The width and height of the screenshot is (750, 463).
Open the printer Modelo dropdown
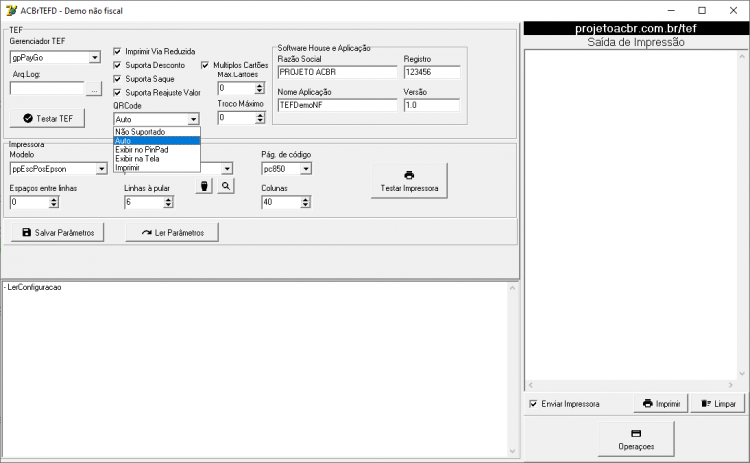coord(101,169)
